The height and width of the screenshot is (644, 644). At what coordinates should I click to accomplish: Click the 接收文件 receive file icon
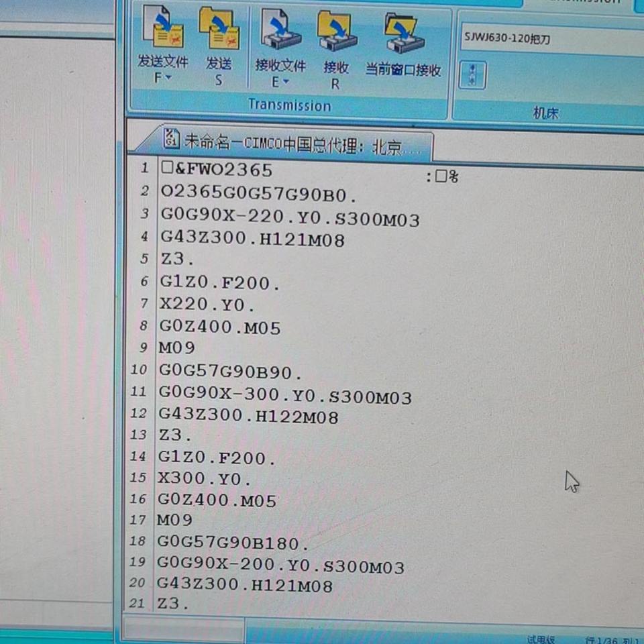[x=280, y=30]
